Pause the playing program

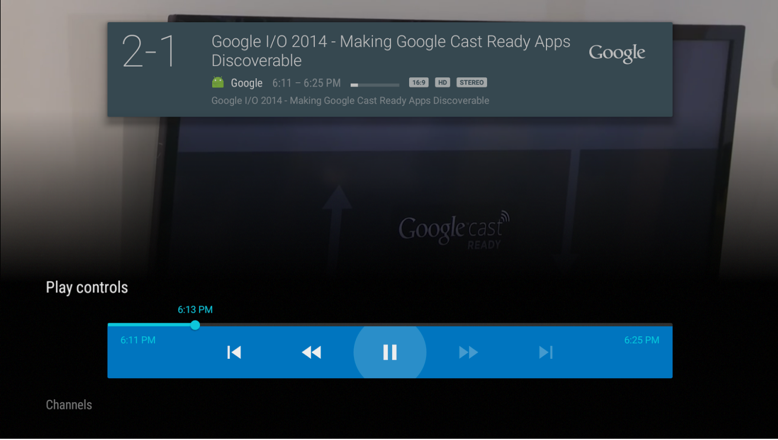(x=390, y=352)
